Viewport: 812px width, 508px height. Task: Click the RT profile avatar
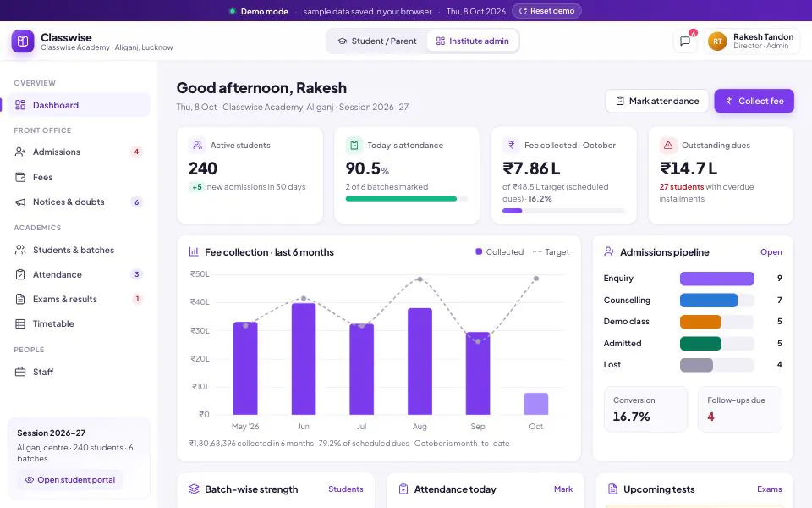717,41
